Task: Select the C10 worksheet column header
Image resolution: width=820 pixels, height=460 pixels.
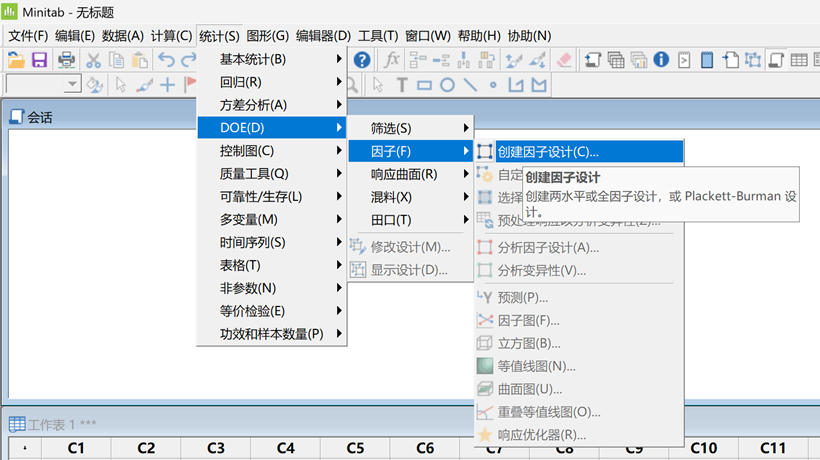Action: (x=704, y=448)
